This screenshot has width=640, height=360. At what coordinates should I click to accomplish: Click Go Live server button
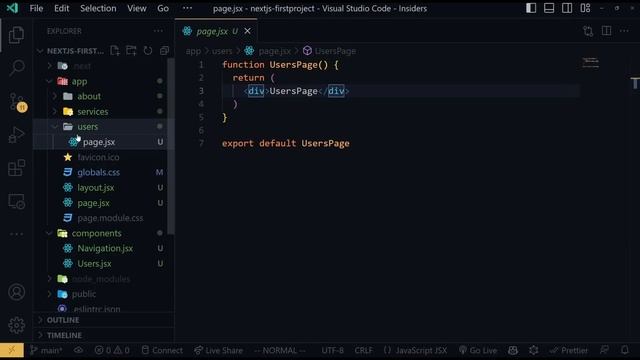(x=478, y=350)
